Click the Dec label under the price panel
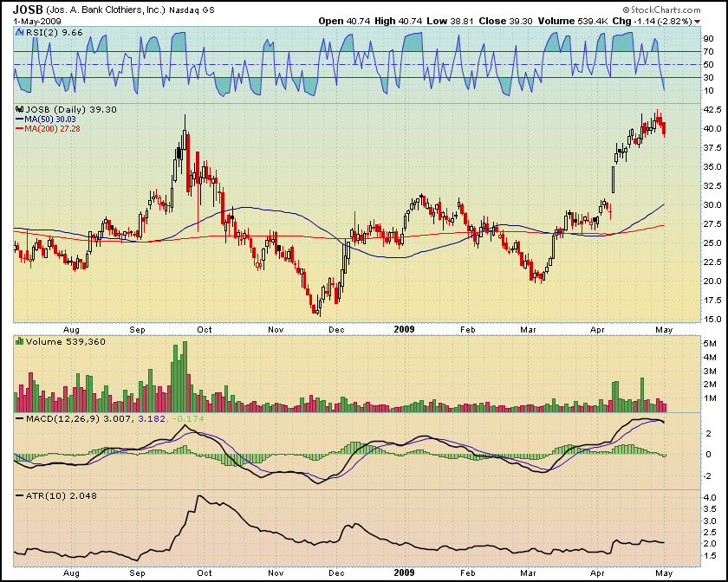 [x=336, y=329]
